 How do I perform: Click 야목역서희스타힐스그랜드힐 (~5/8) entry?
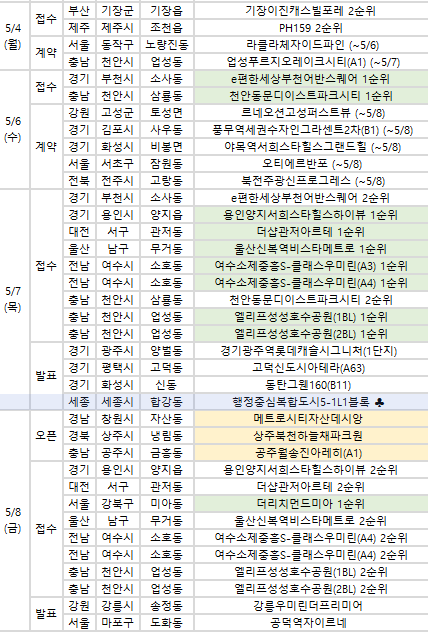[x=311, y=147]
